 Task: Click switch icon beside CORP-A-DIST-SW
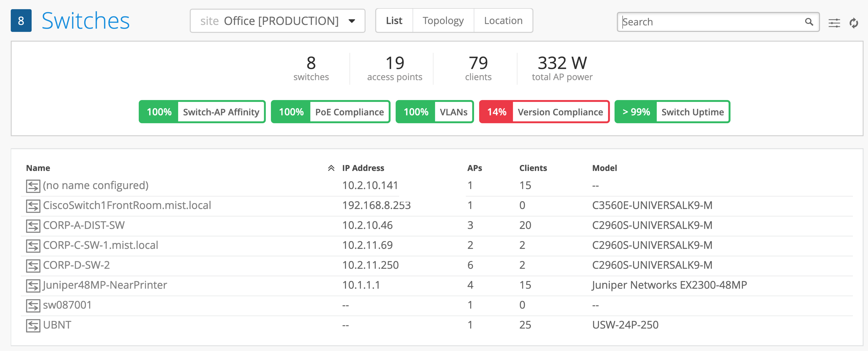[x=33, y=226]
